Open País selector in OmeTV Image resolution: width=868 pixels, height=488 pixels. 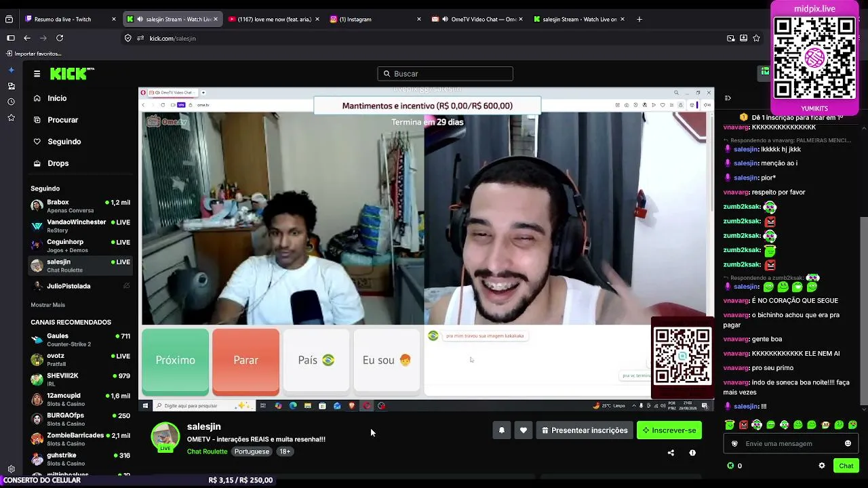point(316,361)
